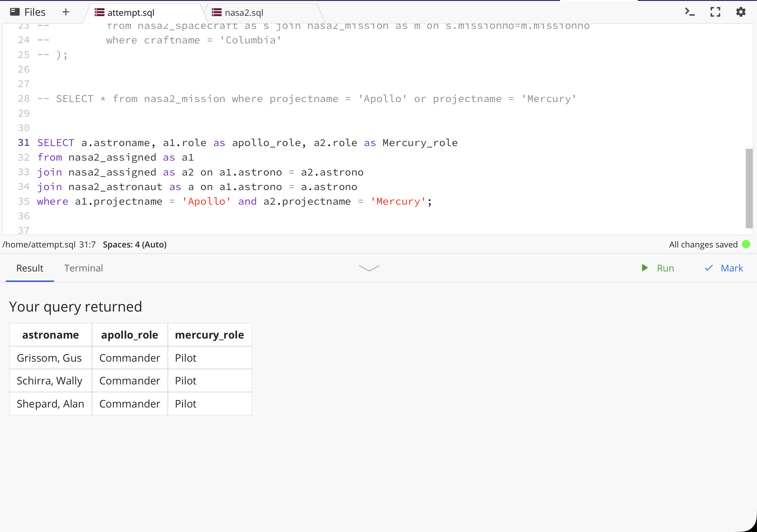Click the editor vertical scrollbar thumb
The image size is (757, 532).
pyautogui.click(x=749, y=188)
